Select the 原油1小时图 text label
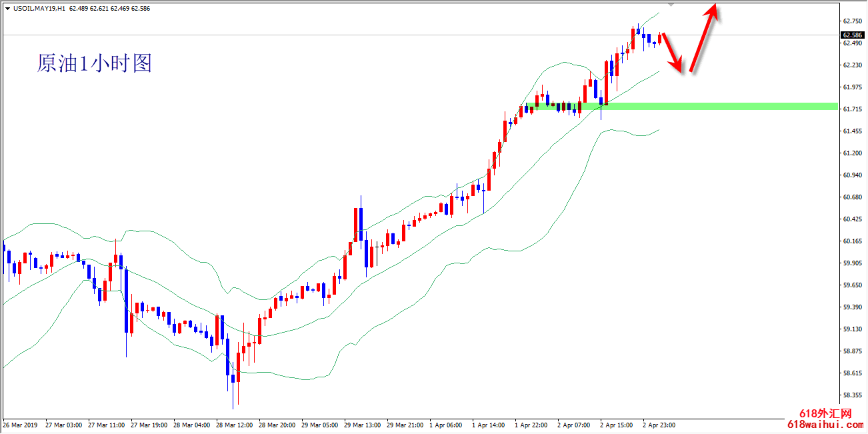This screenshot has width=868, height=434. [x=94, y=63]
